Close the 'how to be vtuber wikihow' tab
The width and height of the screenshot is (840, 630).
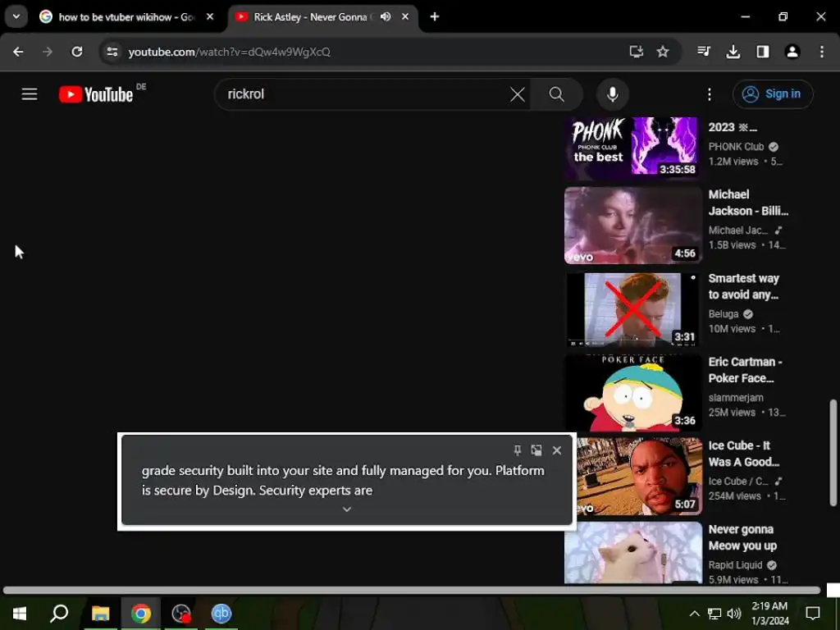tap(210, 17)
